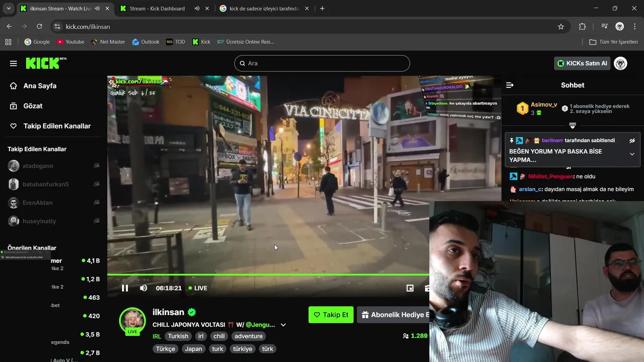Pause the live stream
Viewport: 644px width, 362px height.
125,288
